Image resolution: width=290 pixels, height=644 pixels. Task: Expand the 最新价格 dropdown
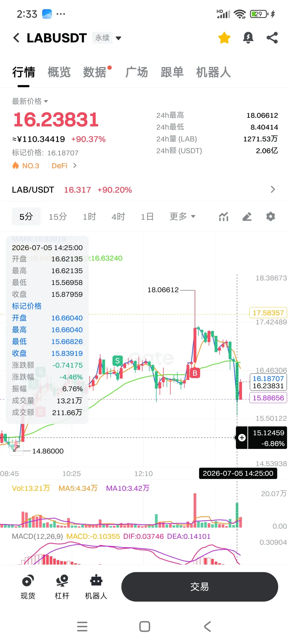click(x=30, y=101)
